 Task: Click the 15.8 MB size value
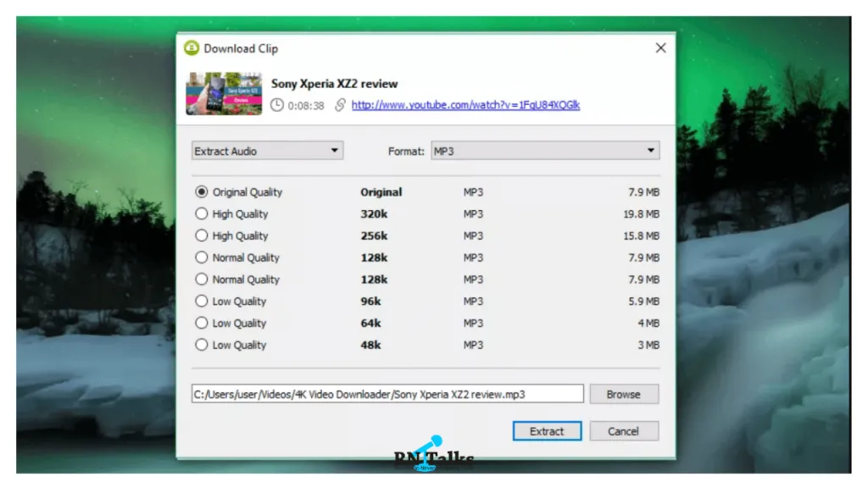coord(641,236)
